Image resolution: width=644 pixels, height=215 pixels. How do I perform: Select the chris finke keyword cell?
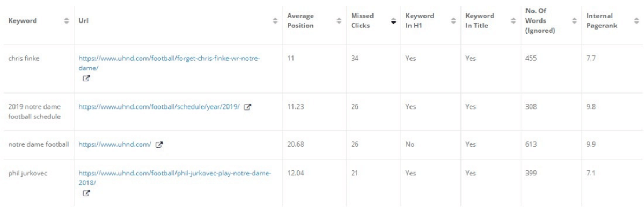pos(24,58)
